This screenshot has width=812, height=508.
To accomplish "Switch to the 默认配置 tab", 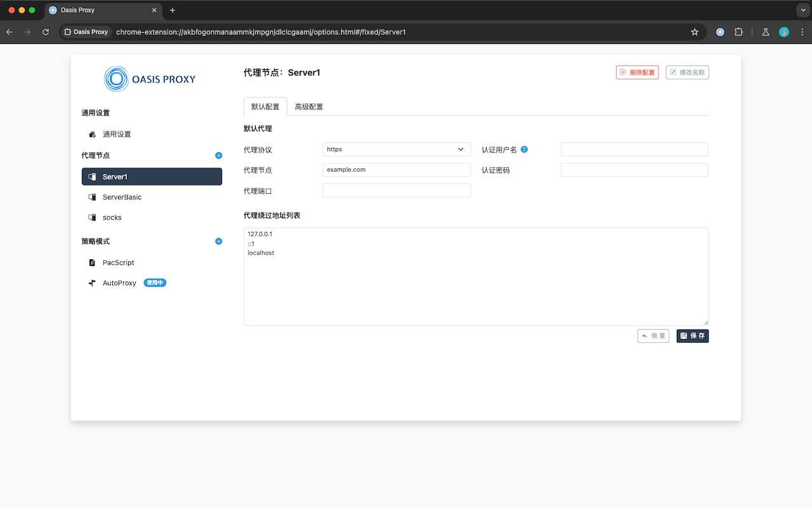I will pyautogui.click(x=265, y=106).
